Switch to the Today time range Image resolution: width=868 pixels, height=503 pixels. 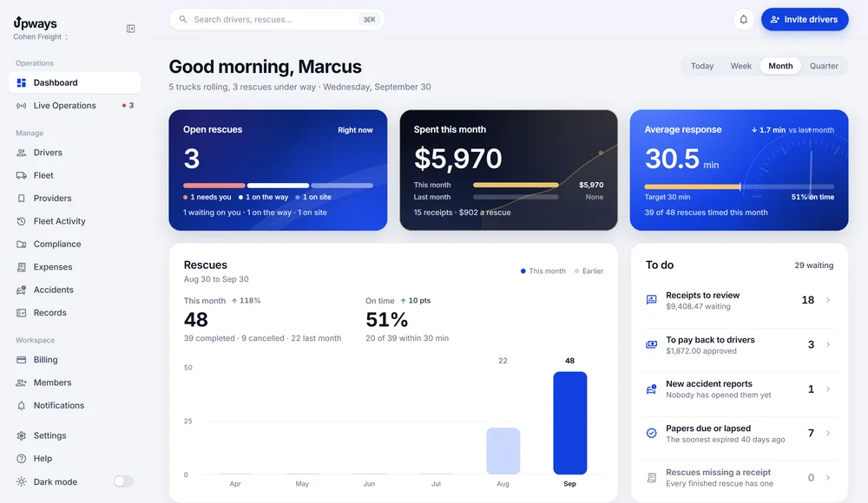(x=702, y=66)
